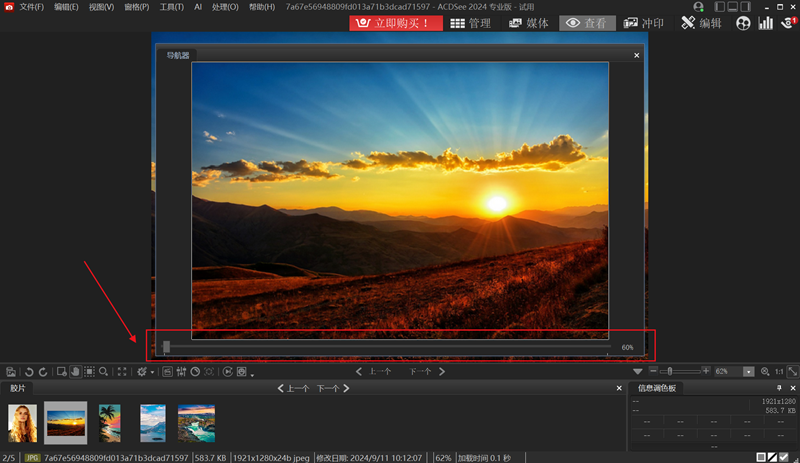Image resolution: width=800 pixels, height=463 pixels.
Task: Select the hand pan tool
Action: click(x=75, y=372)
